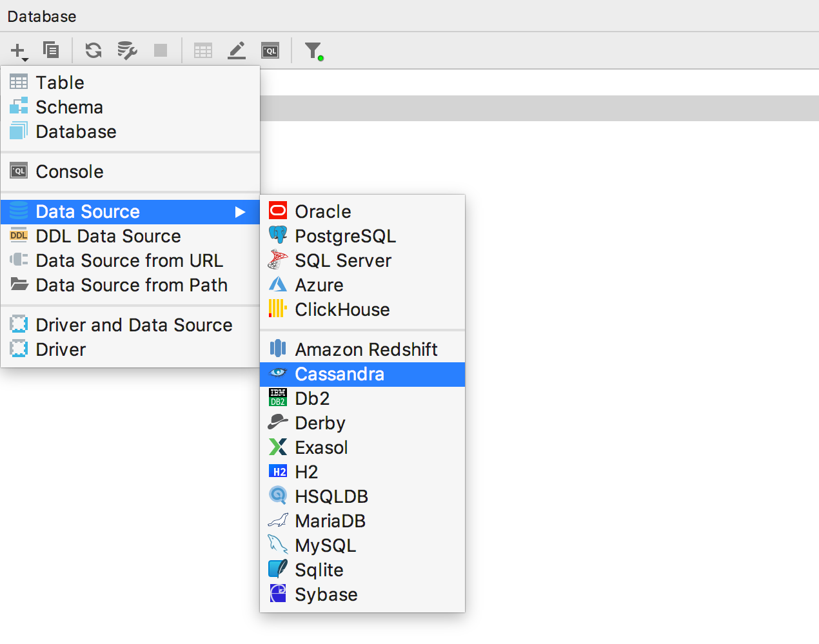Select the Oracle text label
This screenshot has height=644, width=819.
click(323, 211)
